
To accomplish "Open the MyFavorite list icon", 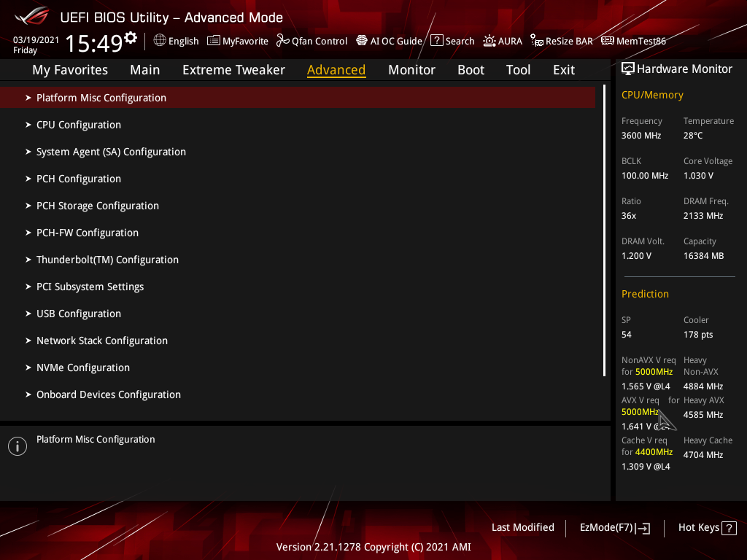I will pos(214,41).
